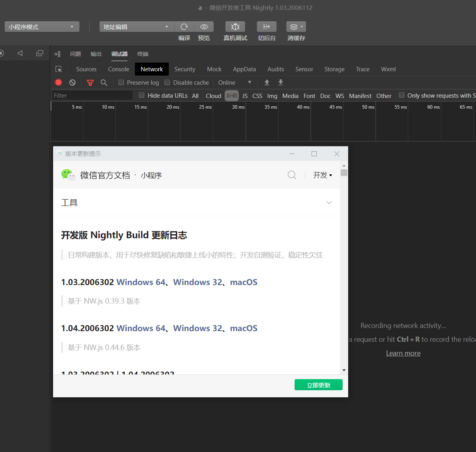The height and width of the screenshot is (452, 476).
Task: Check Only show requests with SameSite issues
Action: (x=402, y=95)
